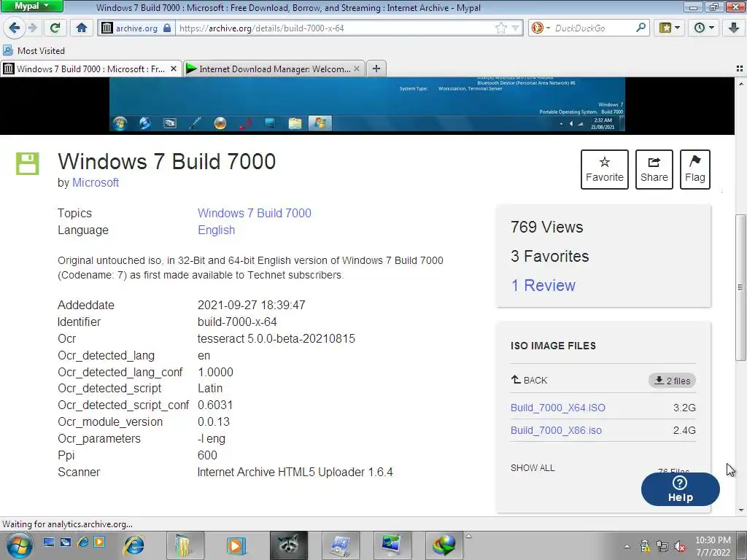Select the Addeddate value 2021-09-27 18:39:47
This screenshot has width=747, height=560.
coord(252,305)
